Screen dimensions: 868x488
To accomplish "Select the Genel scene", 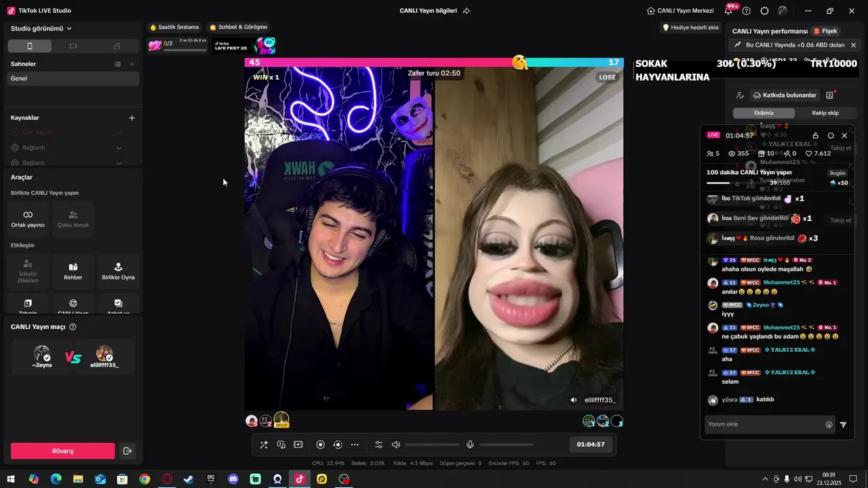I will pyautogui.click(x=73, y=79).
